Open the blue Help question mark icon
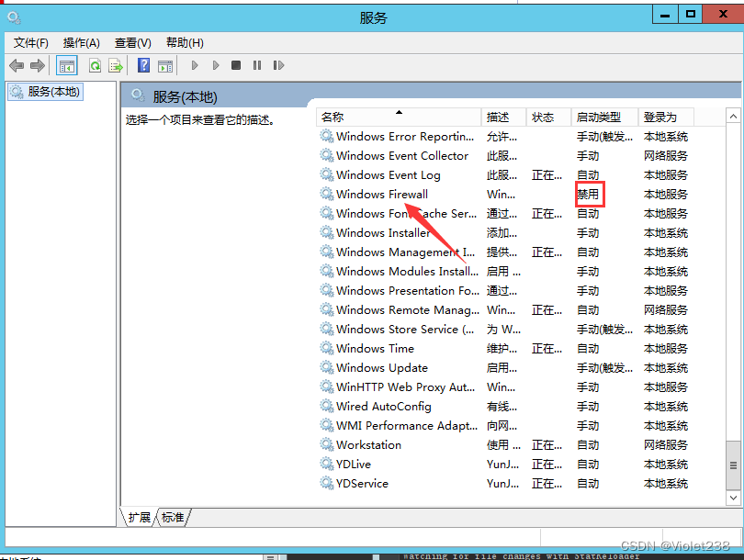Screen dimensions: 744x560 [143, 65]
